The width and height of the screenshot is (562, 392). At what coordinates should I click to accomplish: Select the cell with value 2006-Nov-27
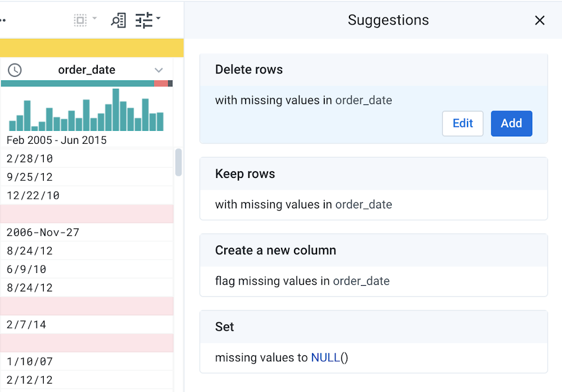(x=87, y=232)
